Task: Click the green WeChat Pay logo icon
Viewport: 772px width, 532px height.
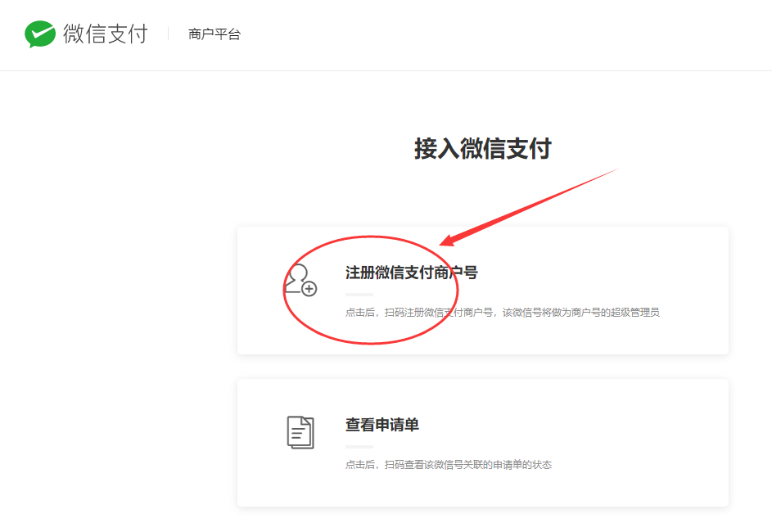Action: pyautogui.click(x=39, y=34)
